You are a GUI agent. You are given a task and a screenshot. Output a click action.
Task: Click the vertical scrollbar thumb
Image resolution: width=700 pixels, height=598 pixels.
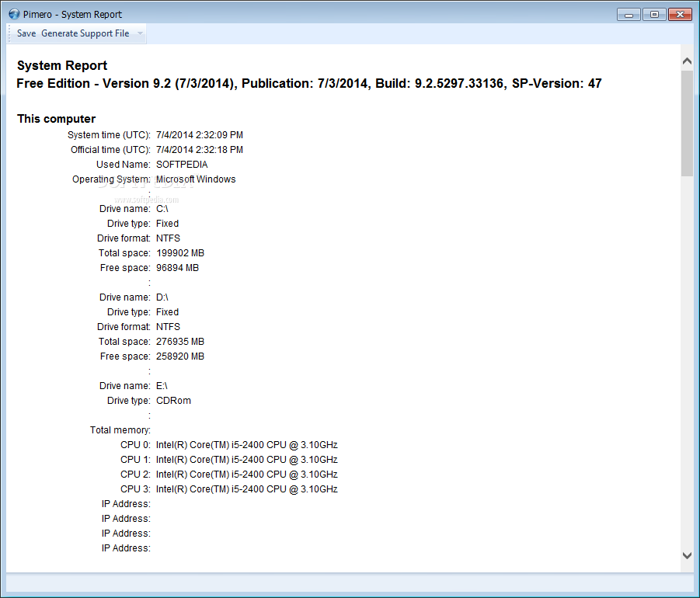tap(687, 123)
